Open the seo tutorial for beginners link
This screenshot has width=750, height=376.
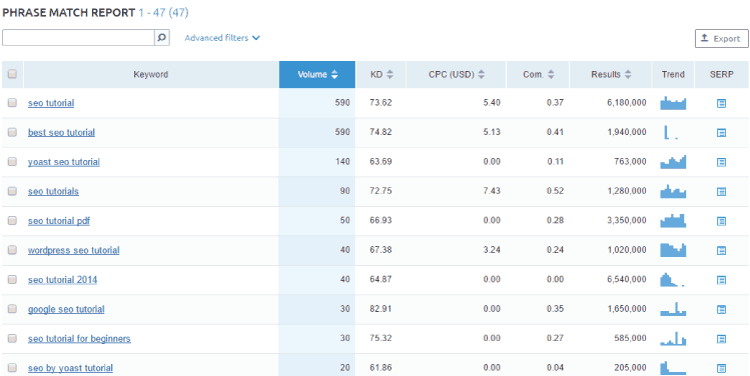pos(79,339)
